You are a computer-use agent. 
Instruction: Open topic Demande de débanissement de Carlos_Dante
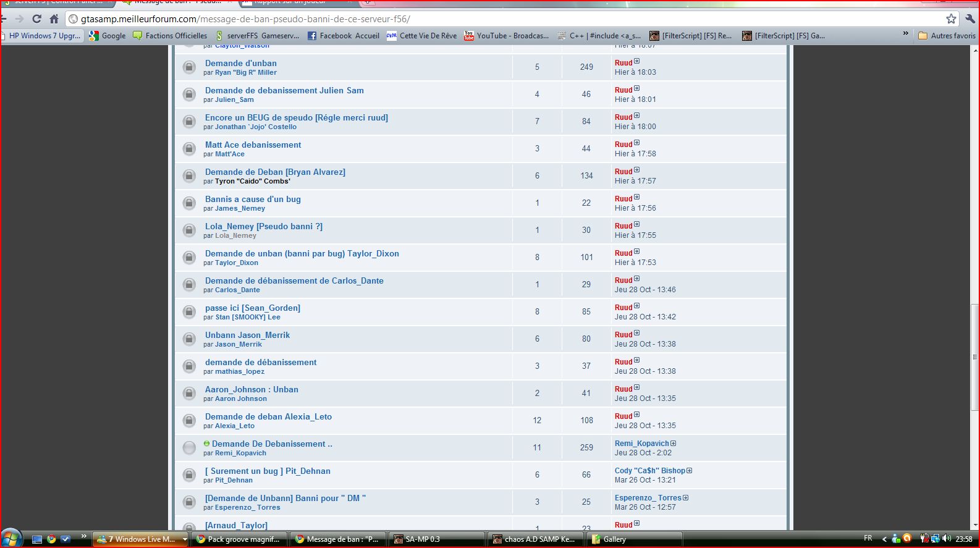(294, 280)
